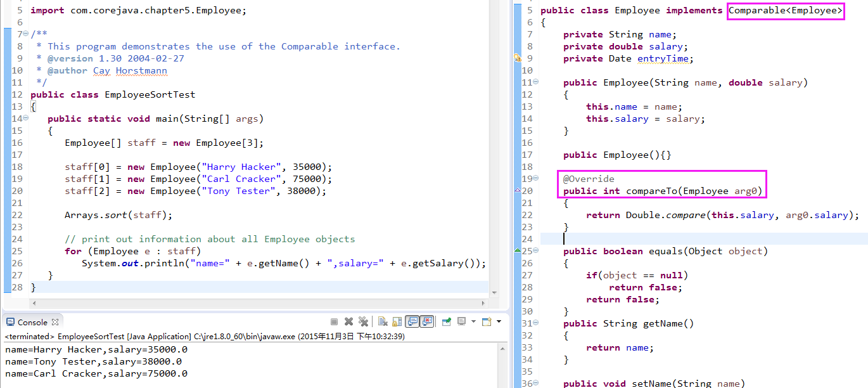Click "entryTime" field name on line 9
The width and height of the screenshot is (868, 388).
coord(663,58)
